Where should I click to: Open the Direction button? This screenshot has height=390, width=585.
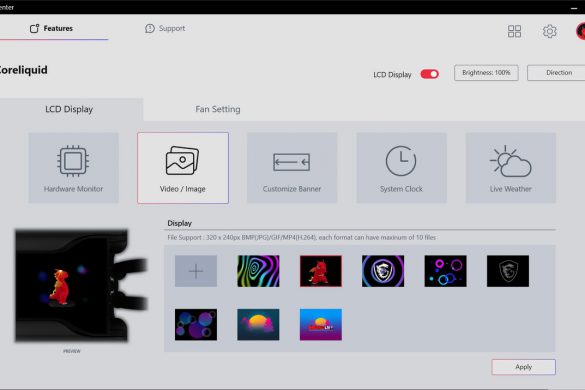pos(556,73)
